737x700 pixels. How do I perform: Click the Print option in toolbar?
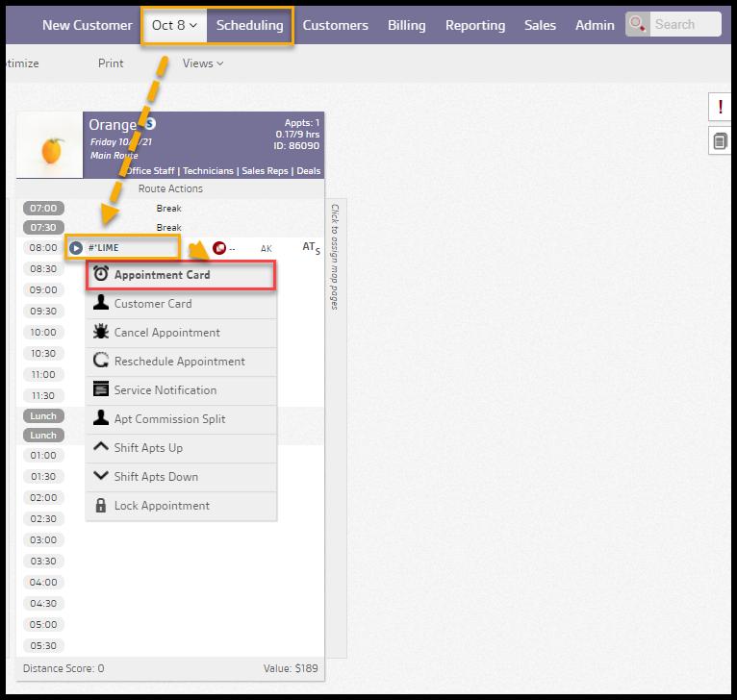[x=111, y=63]
